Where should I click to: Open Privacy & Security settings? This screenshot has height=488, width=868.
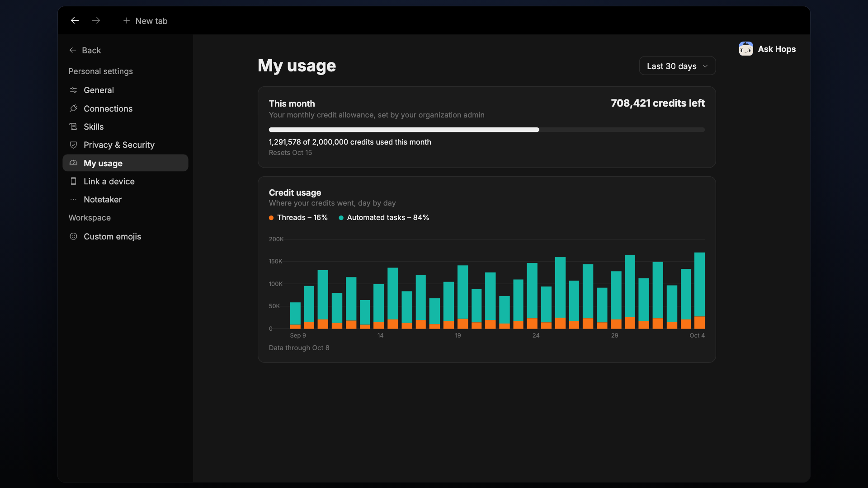(125, 145)
